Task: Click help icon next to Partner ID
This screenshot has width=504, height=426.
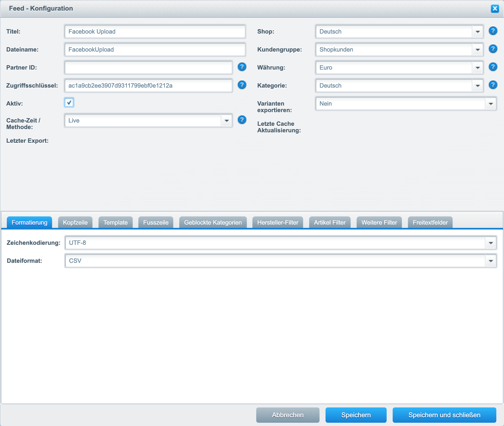Action: click(x=242, y=67)
